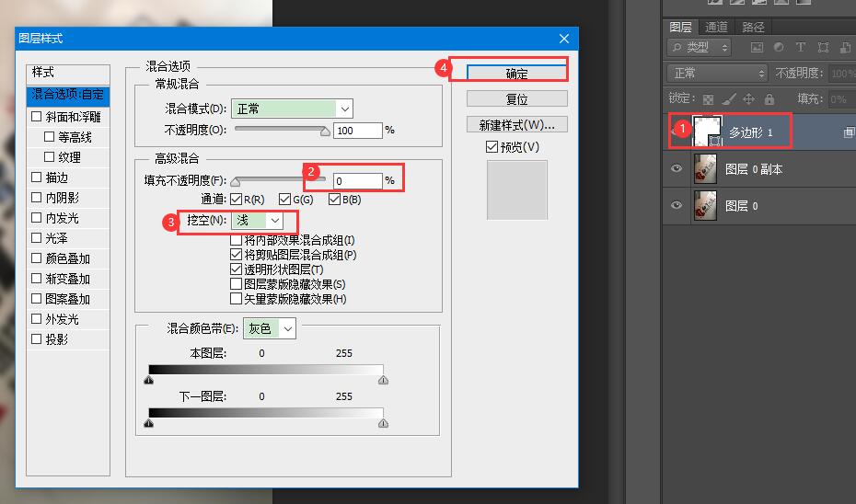
Task: Toggle the 预览(V) checkbox
Action: point(492,147)
